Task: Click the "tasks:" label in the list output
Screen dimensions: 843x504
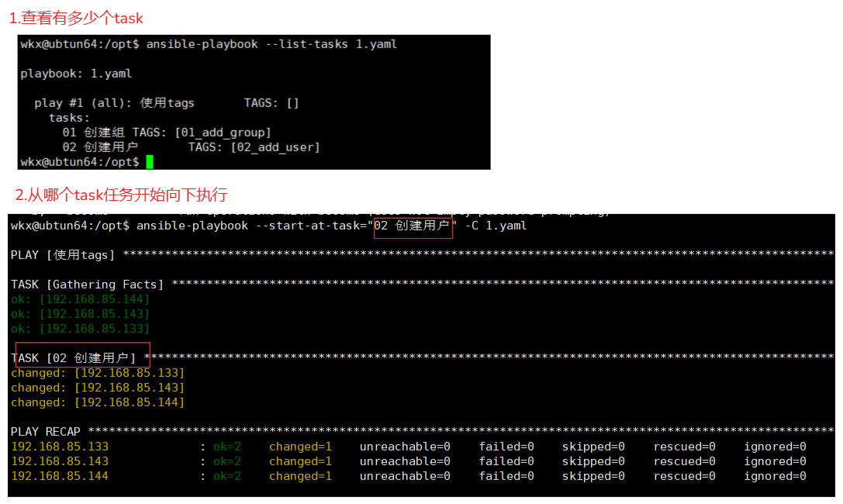Action: tap(69, 118)
